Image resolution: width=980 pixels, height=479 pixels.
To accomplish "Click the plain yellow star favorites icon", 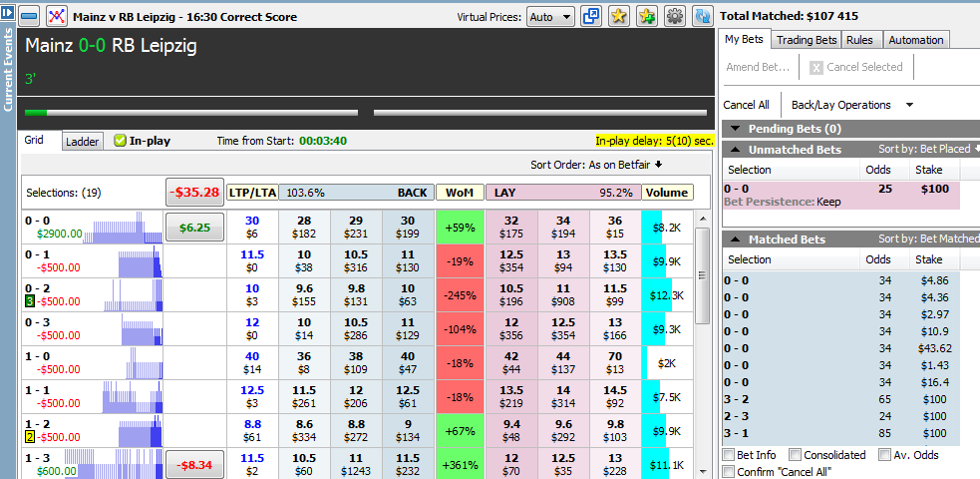I will click(x=619, y=16).
